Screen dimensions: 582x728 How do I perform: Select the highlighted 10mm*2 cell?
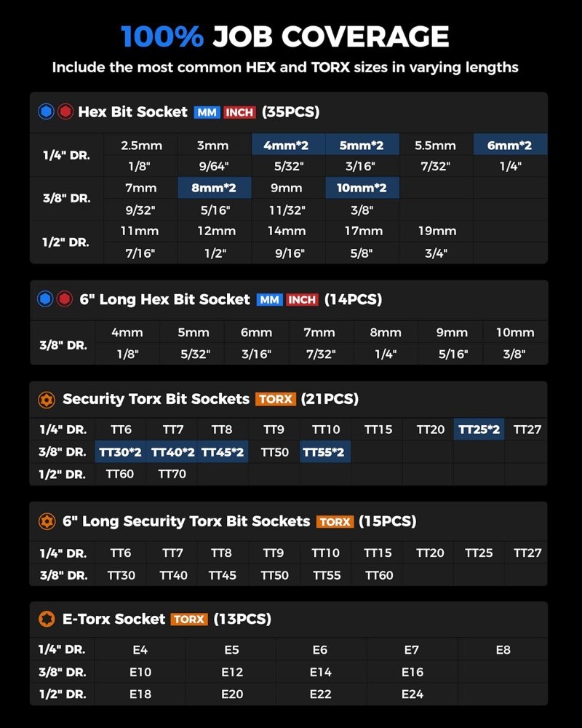[x=362, y=188]
